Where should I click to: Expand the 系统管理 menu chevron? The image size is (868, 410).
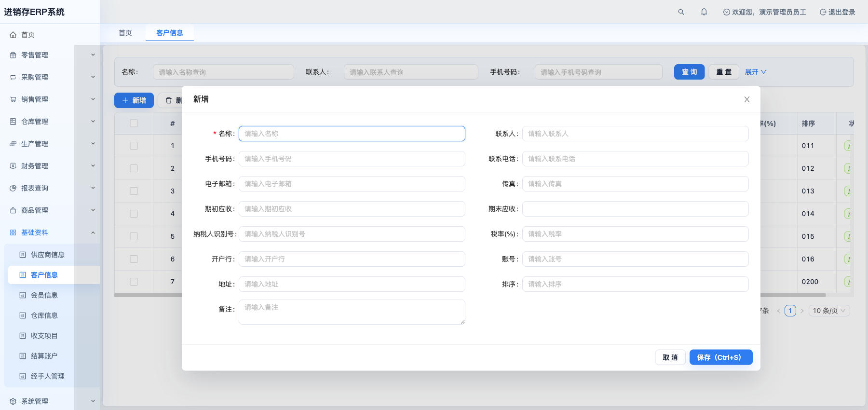coord(93,401)
